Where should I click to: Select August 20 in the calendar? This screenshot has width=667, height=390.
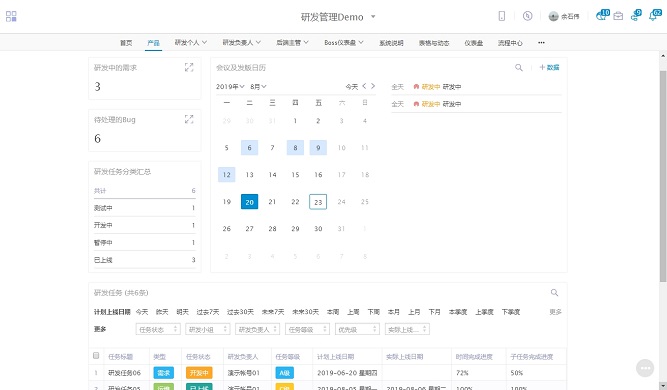[x=250, y=202]
